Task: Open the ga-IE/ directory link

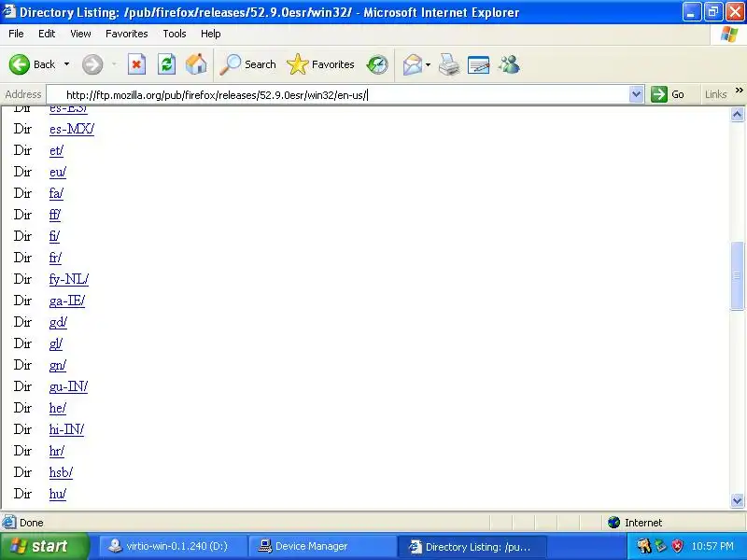Action: tap(66, 301)
